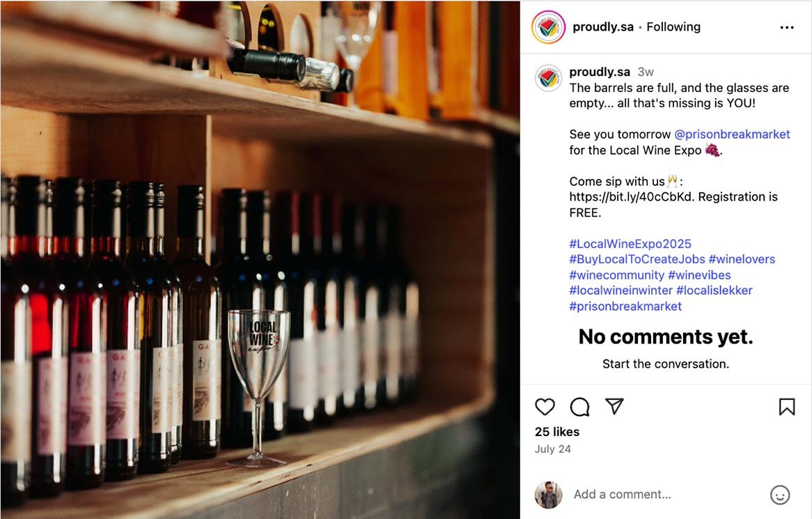
Task: Like the post with the heart icon
Action: point(545,407)
